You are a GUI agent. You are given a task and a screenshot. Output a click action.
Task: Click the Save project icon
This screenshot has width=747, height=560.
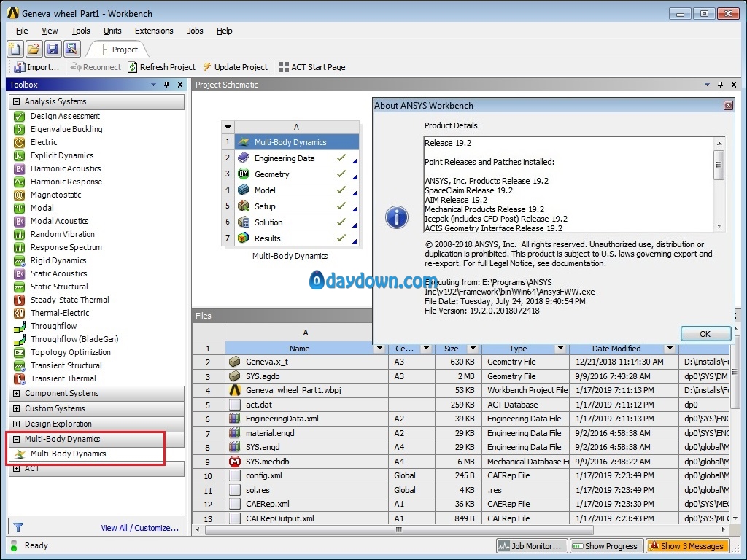tap(52, 49)
